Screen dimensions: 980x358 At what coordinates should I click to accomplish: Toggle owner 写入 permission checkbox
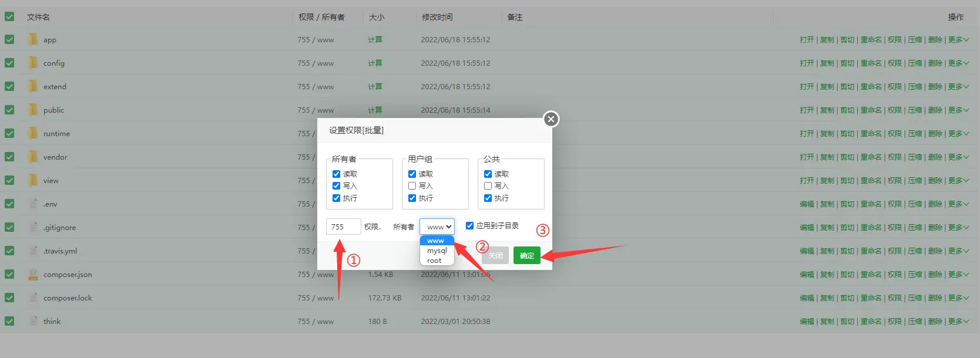click(x=336, y=185)
